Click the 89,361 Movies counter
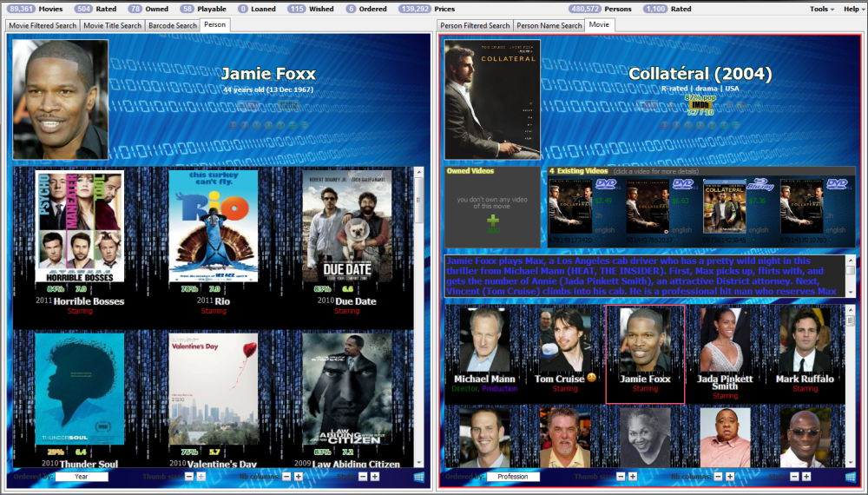 pos(36,9)
